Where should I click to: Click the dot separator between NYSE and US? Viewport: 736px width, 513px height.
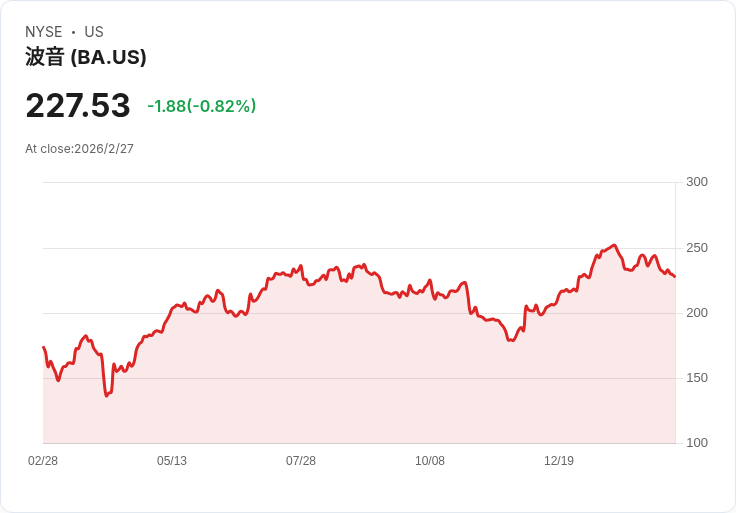pyautogui.click(x=73, y=32)
